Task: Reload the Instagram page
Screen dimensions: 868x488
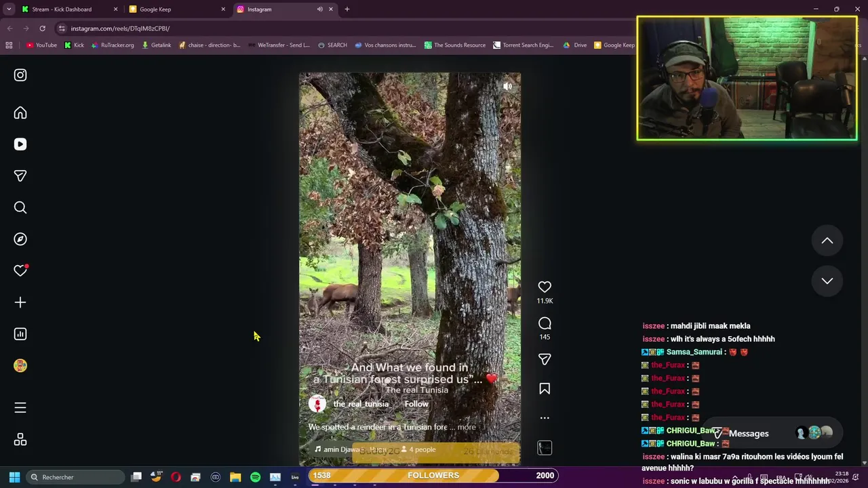Action: point(42,28)
